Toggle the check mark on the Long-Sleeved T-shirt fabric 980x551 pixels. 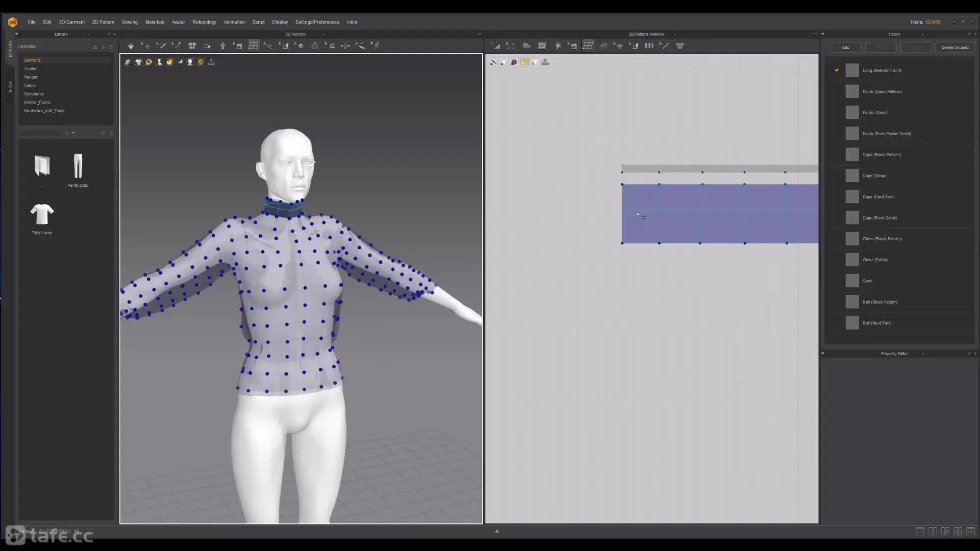tap(837, 70)
